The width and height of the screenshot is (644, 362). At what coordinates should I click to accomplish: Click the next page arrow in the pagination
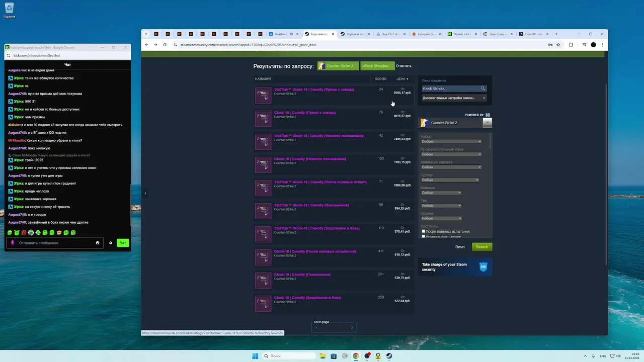(352, 328)
